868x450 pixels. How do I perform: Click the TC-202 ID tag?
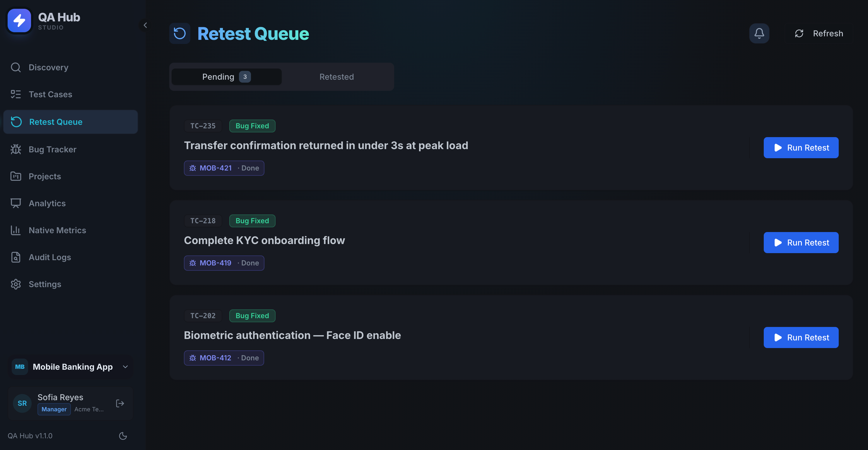click(x=203, y=316)
